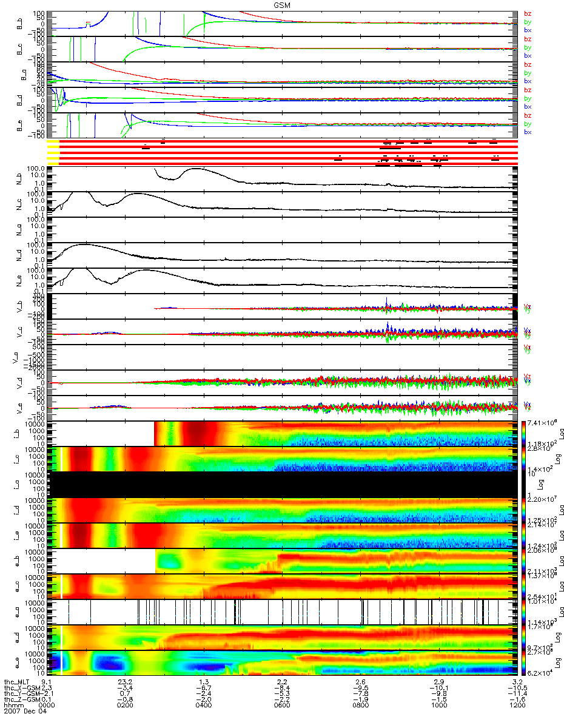Click the bz legend label of B_c panel
This screenshot has width=564, height=728.
coord(528,39)
